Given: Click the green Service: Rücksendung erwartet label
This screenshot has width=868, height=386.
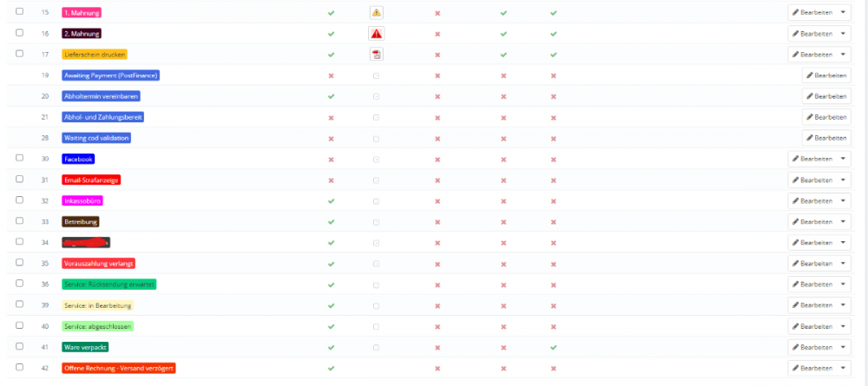Looking at the screenshot, I should coord(109,285).
